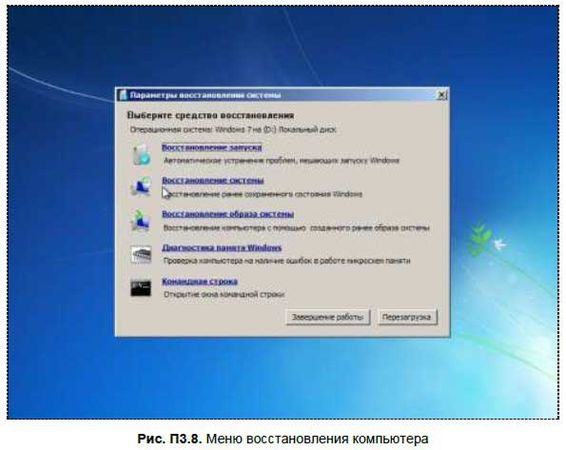The height and width of the screenshot is (450, 566).
Task: Open the Восстановление образа системы link
Action: [x=228, y=214]
